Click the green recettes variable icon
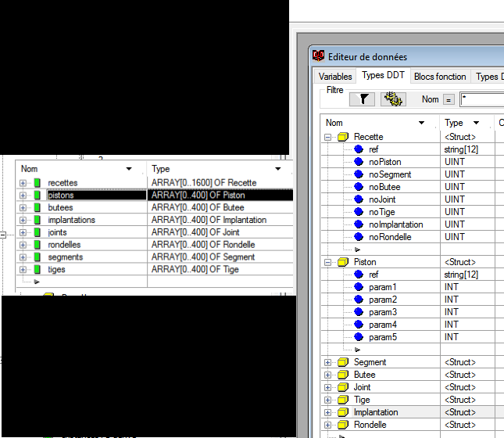The width and height of the screenshot is (504, 438). 37,183
